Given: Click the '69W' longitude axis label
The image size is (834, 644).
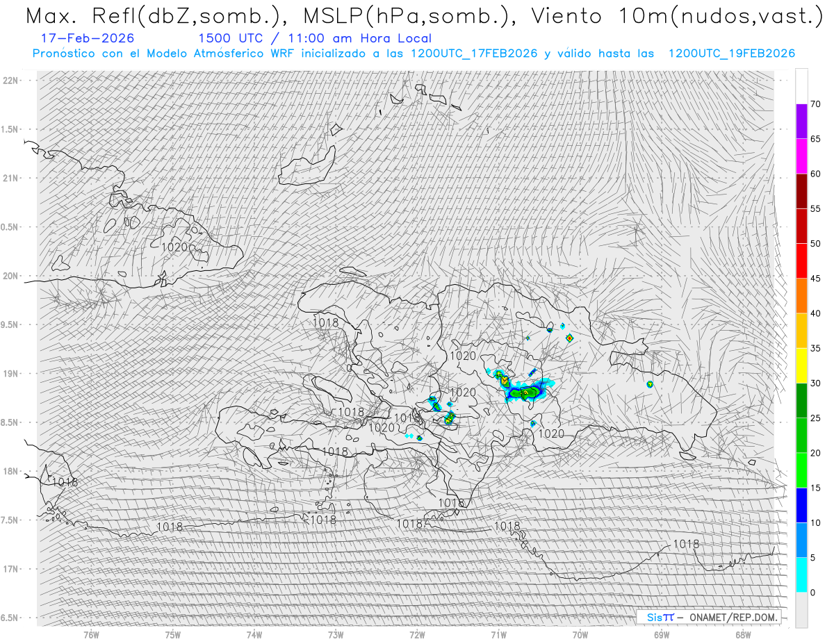Looking at the screenshot, I should 662,634.
